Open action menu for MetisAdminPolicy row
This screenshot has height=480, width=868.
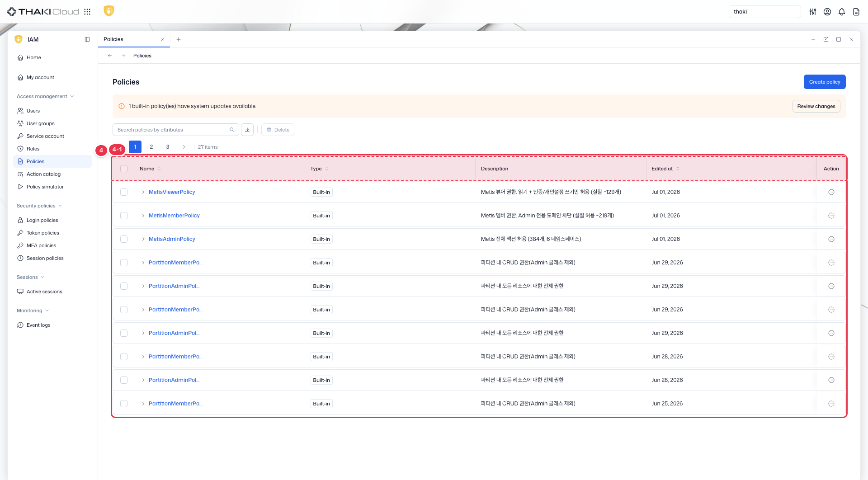click(x=831, y=239)
